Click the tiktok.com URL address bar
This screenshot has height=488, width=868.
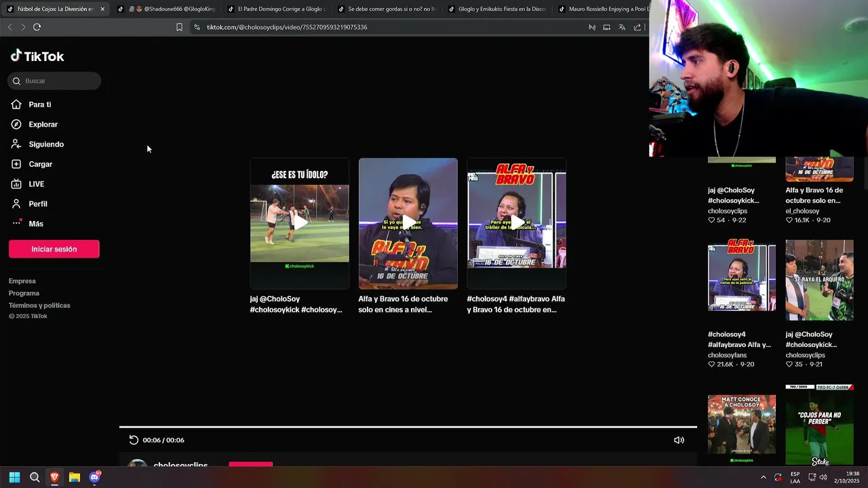pos(287,27)
